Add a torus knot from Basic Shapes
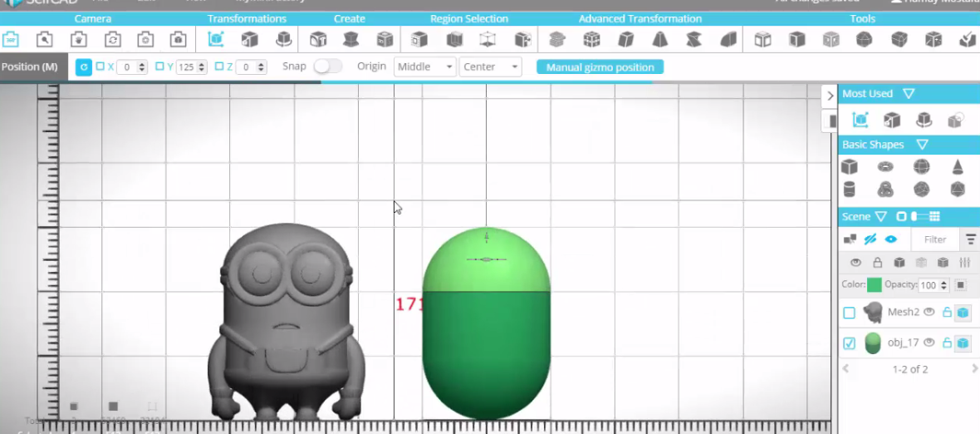 point(885,189)
